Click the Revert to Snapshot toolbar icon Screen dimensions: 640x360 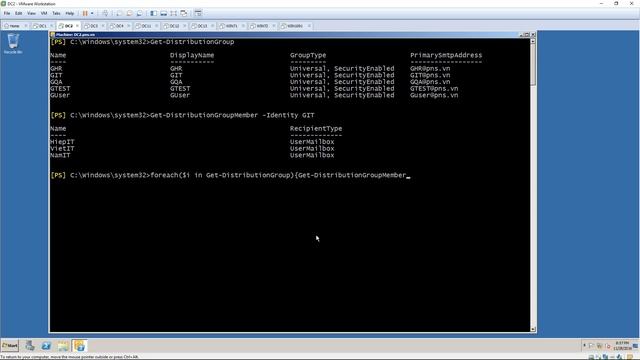[x=129, y=13]
